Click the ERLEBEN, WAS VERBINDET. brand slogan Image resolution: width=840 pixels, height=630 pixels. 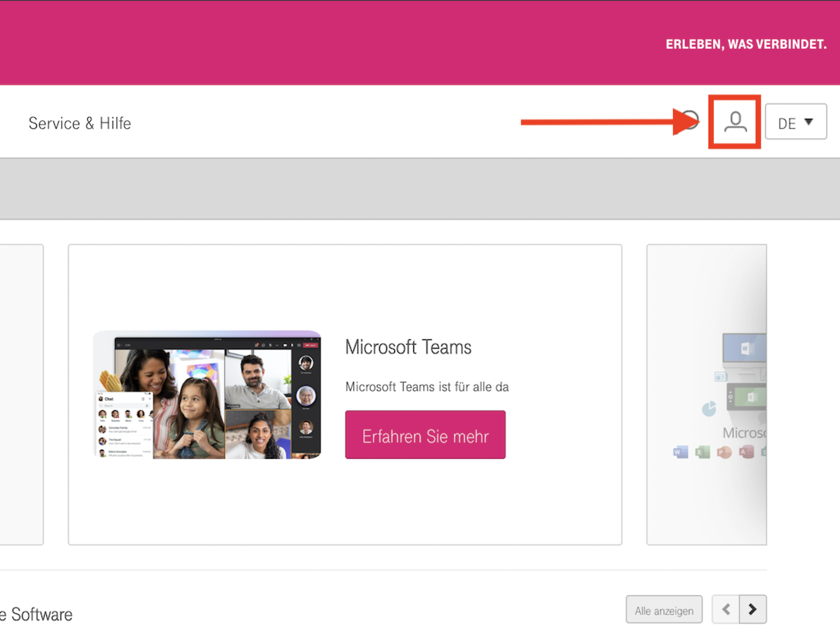point(746,44)
